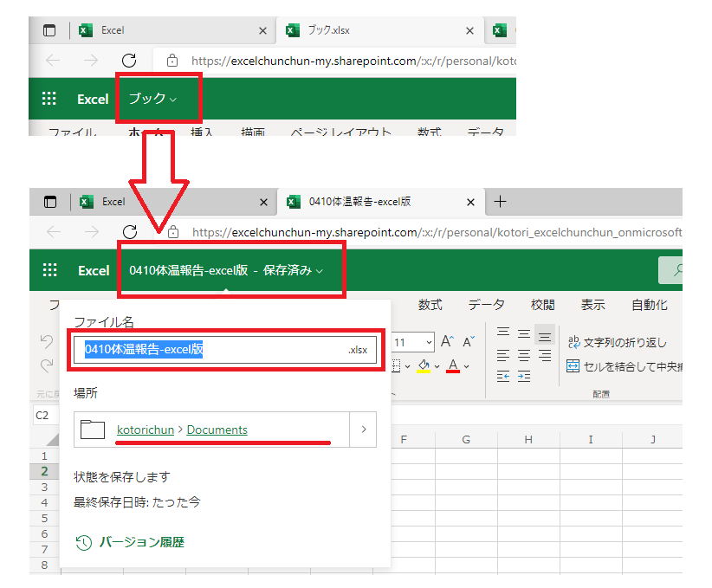Screen dimensions: 712x588
Task: Increase the cell indent
Action: pyautogui.click(x=524, y=377)
